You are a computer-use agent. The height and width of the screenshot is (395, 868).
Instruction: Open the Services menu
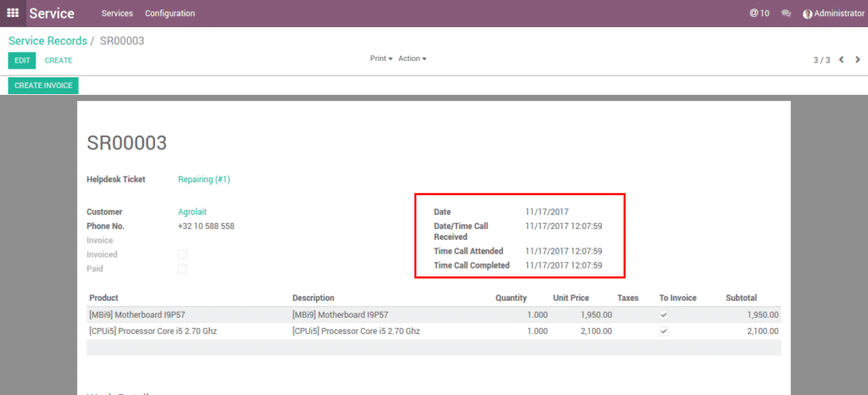117,14
